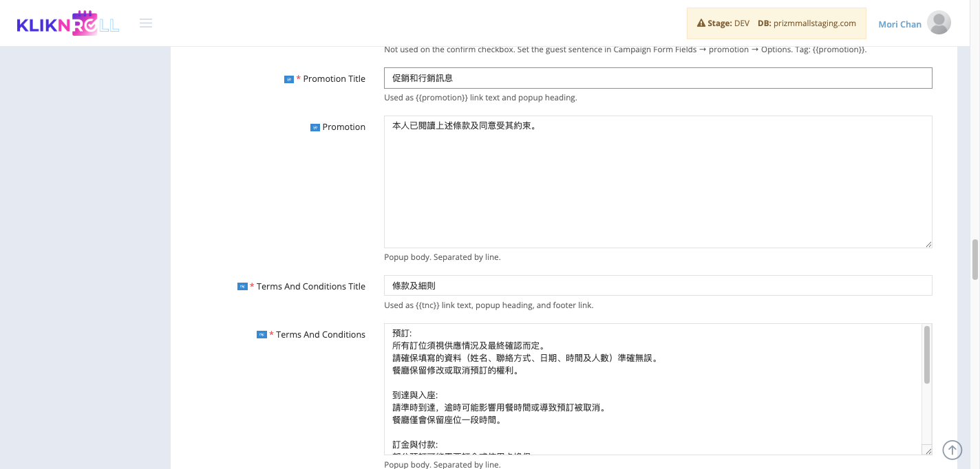The image size is (980, 469).
Task: Click the Promotion textarea resize handle
Action: (x=928, y=243)
